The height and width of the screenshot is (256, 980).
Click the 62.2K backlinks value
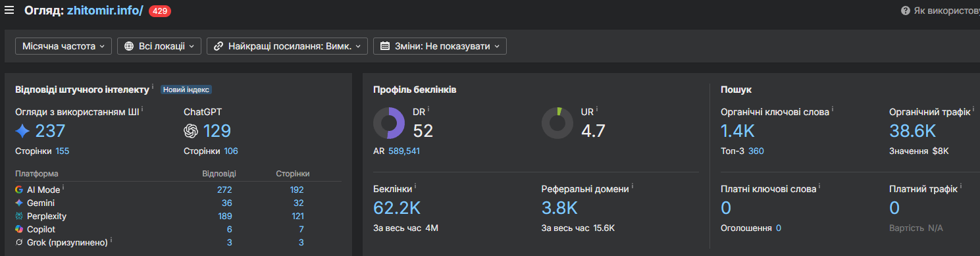click(397, 208)
